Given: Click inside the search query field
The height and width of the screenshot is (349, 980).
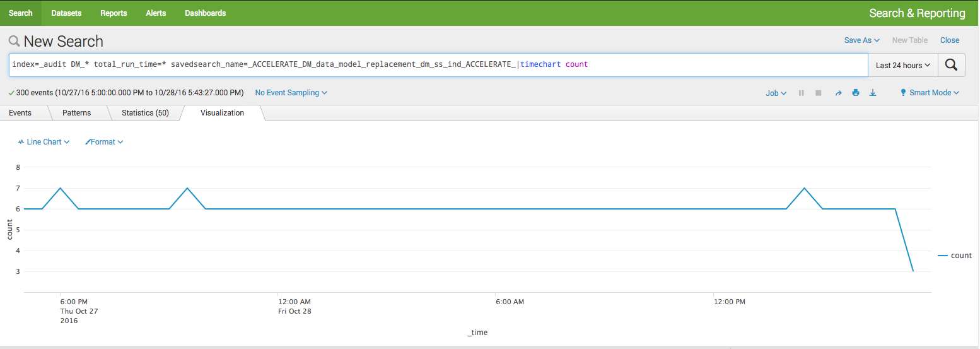Looking at the screenshot, I should click(x=438, y=65).
